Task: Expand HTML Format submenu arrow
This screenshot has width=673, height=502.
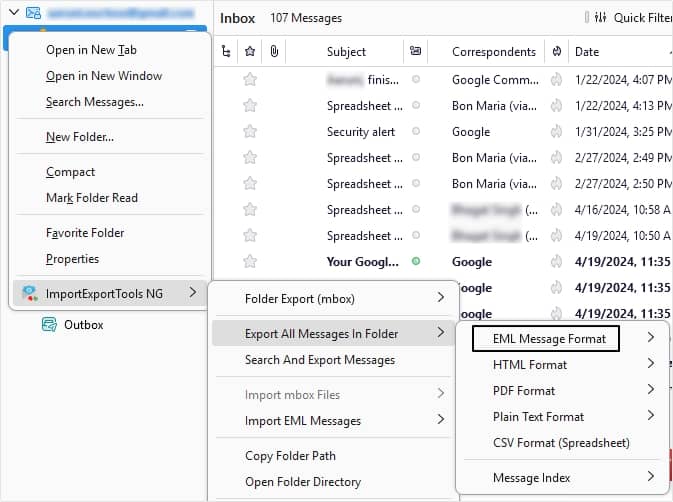Action: (x=651, y=363)
